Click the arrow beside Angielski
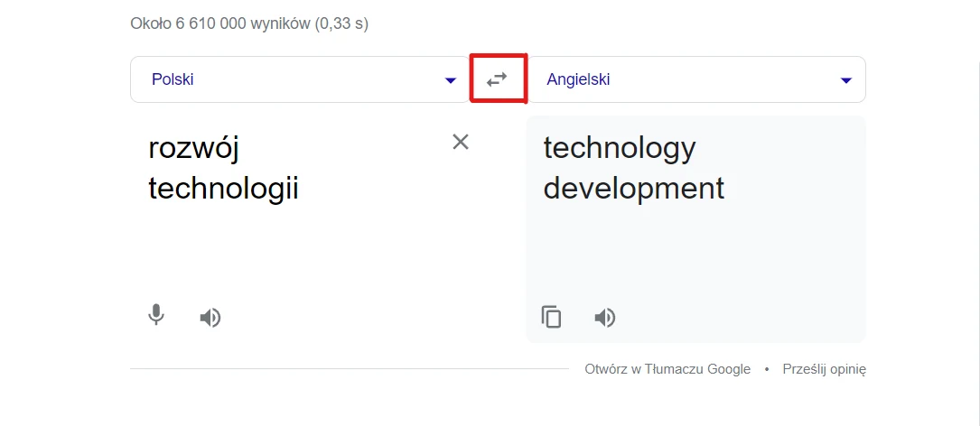The height and width of the screenshot is (426, 980). coord(846,80)
